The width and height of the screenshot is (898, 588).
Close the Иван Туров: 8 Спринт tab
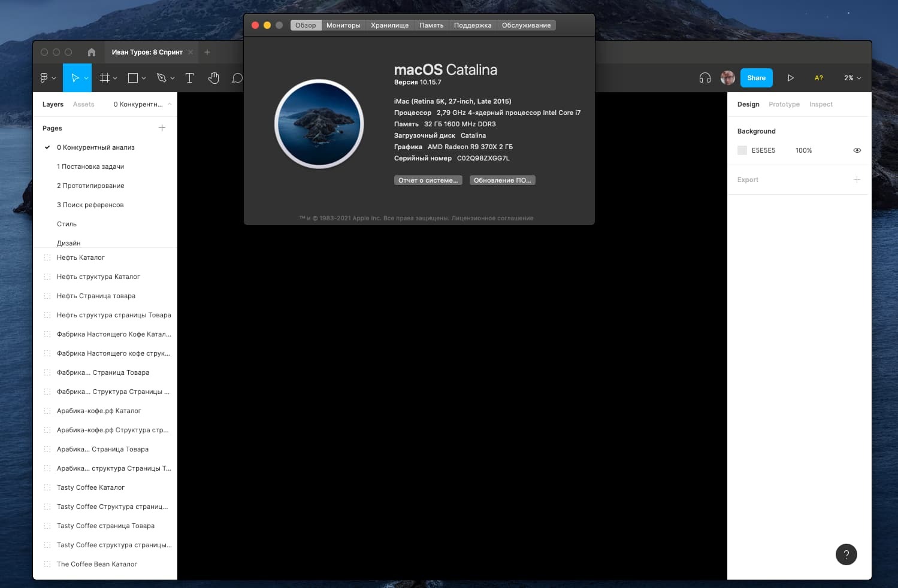click(x=191, y=52)
